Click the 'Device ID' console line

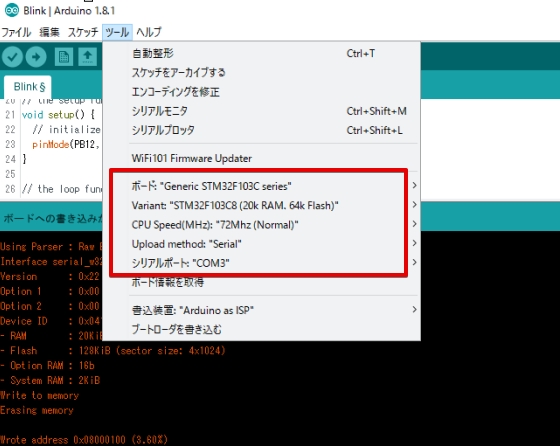pos(51,321)
